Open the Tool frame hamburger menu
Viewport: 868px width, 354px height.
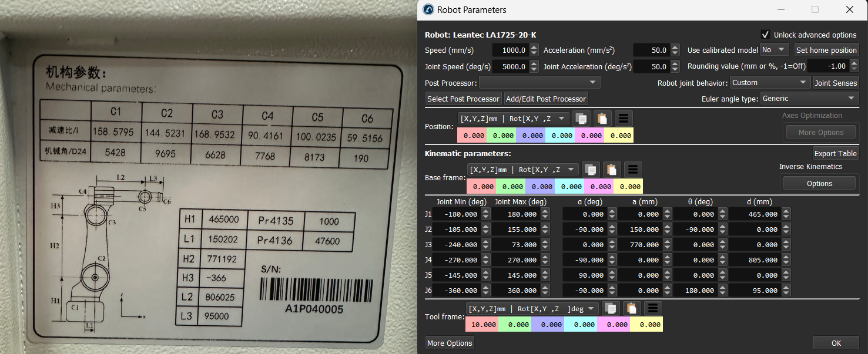[653, 308]
